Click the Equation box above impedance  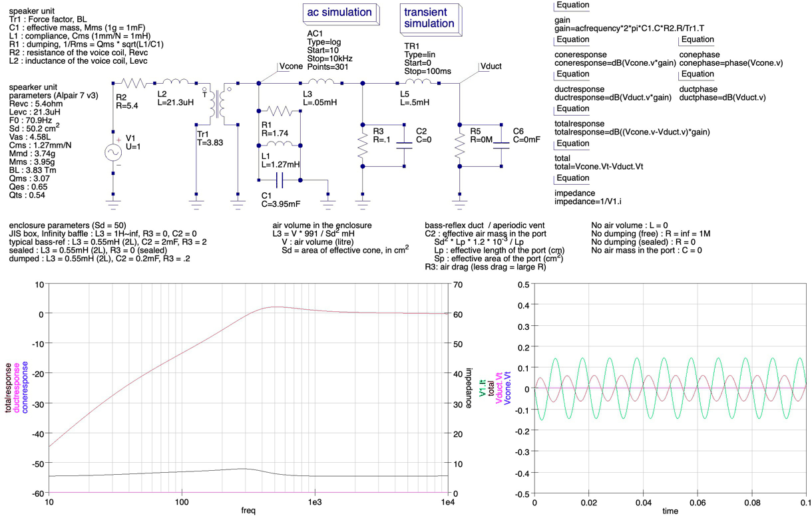[x=573, y=178]
